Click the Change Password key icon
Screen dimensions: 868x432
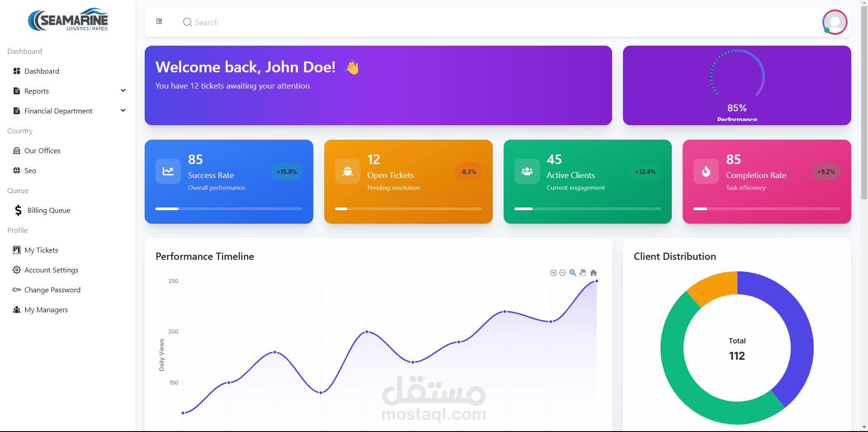(17, 290)
